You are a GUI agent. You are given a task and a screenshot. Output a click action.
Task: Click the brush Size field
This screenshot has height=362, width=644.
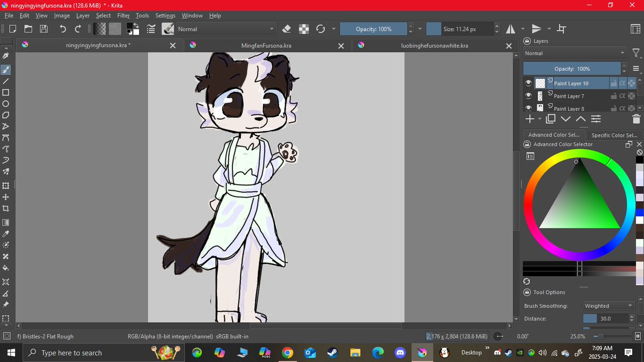460,29
